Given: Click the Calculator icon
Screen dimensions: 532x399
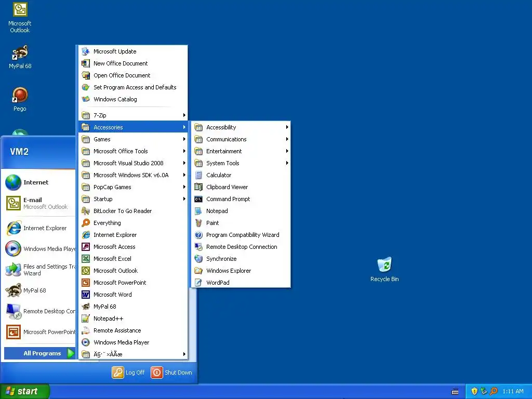Looking at the screenshot, I should [198, 175].
